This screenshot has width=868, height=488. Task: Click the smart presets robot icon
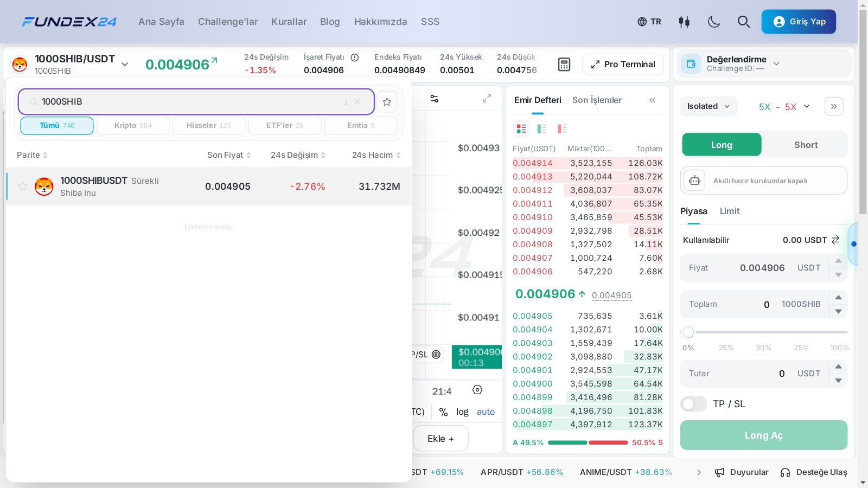point(694,181)
